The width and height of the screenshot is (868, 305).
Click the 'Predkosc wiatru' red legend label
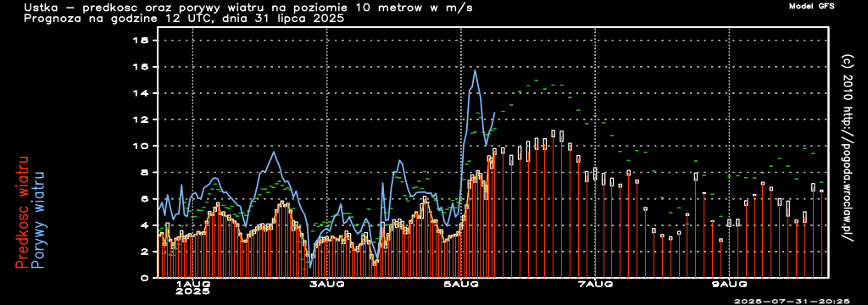pos(21,213)
